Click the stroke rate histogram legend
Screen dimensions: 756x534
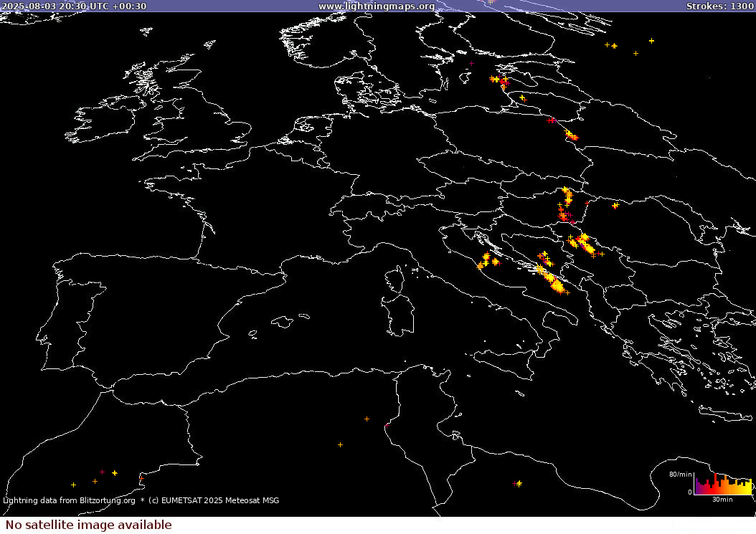pos(722,484)
